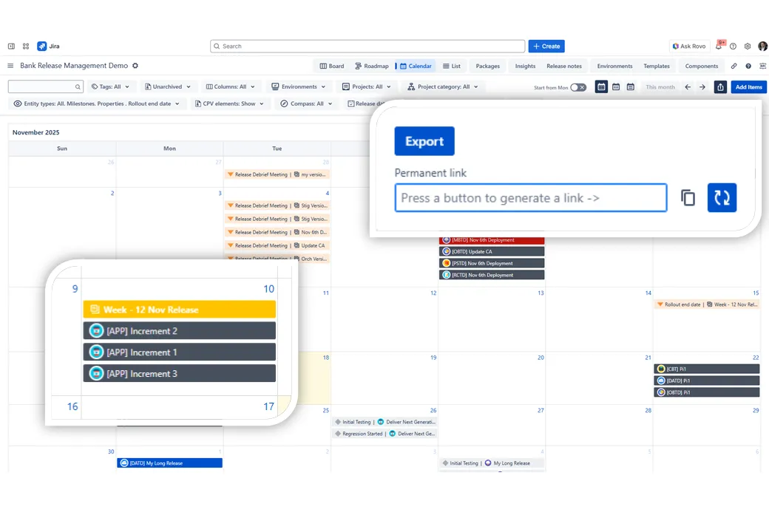Viewport: 769px width, 532px height.
Task: Open the notifications bell
Action: coord(719,46)
